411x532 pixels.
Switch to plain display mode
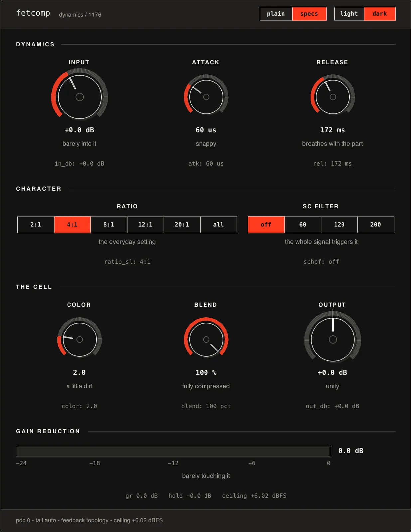(276, 14)
